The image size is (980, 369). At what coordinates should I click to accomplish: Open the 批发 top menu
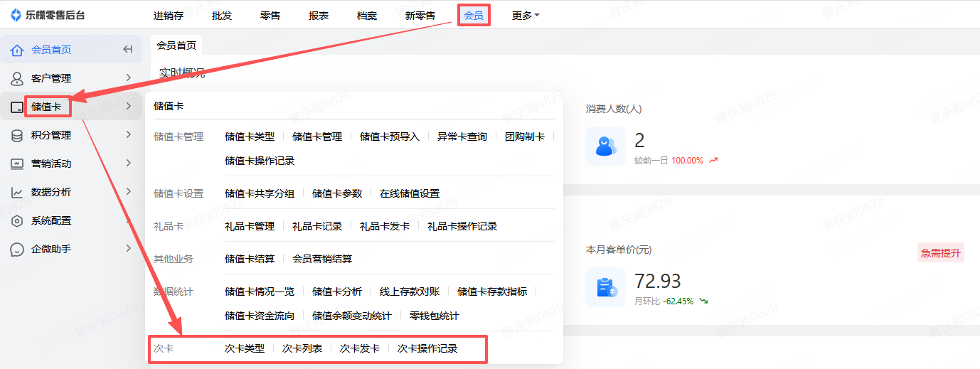coord(222,15)
